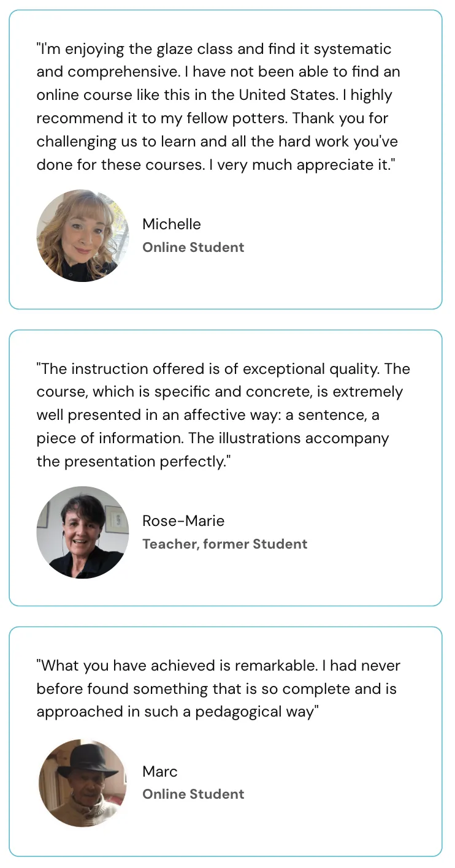Click Michelle's profile photo
This screenshot has width=455, height=868.
(x=83, y=235)
